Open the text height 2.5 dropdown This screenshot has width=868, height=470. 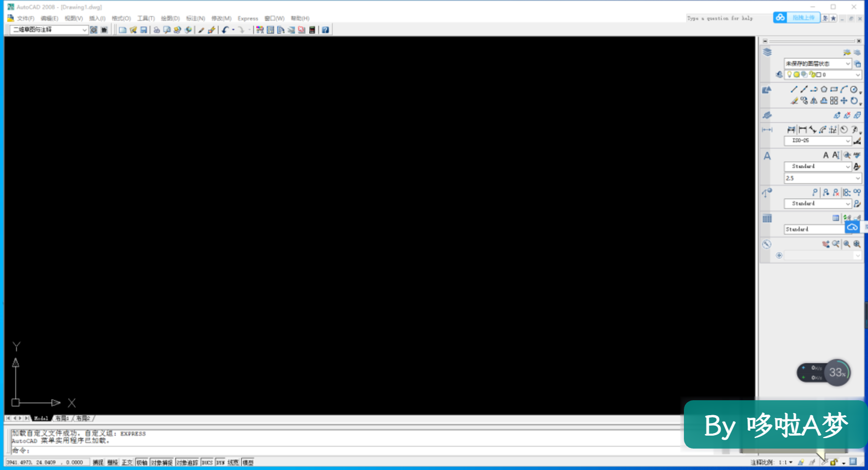(823, 178)
